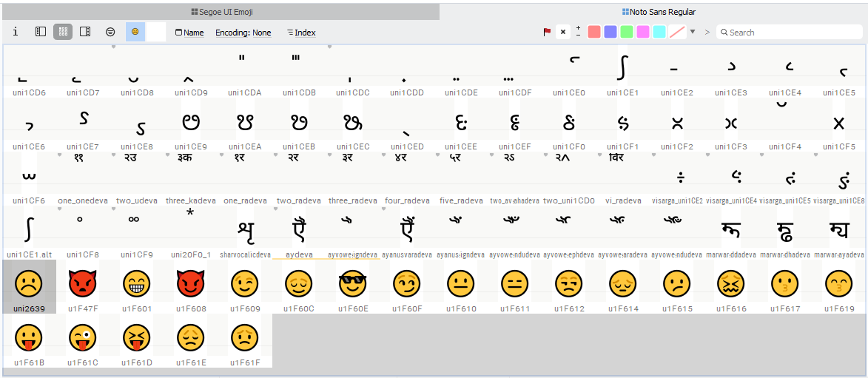
Task: Click the x clear flag button
Action: point(563,32)
